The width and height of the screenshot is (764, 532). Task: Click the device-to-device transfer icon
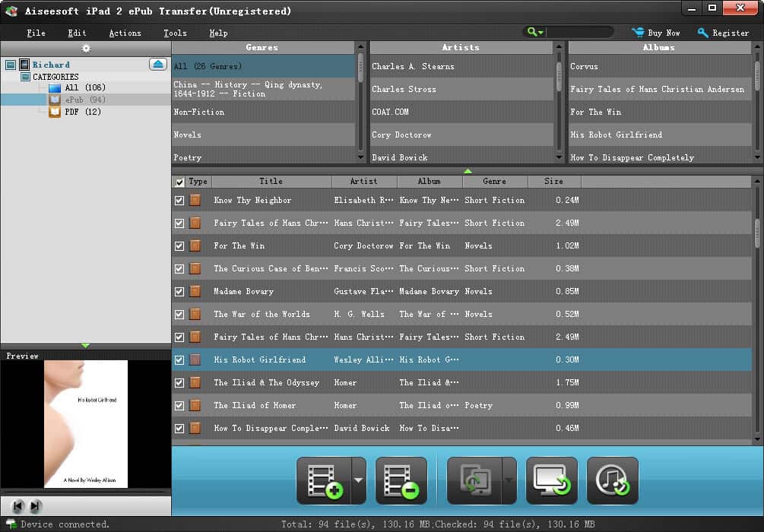(474, 481)
